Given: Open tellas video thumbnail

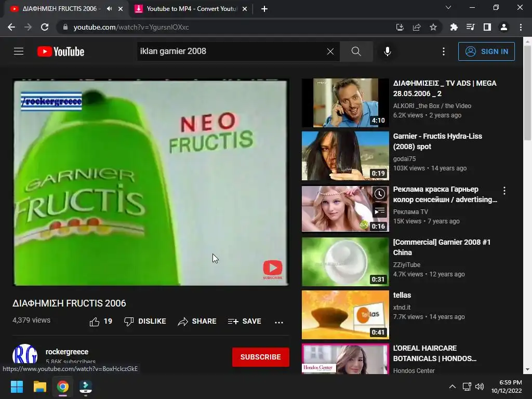Looking at the screenshot, I should tap(345, 314).
